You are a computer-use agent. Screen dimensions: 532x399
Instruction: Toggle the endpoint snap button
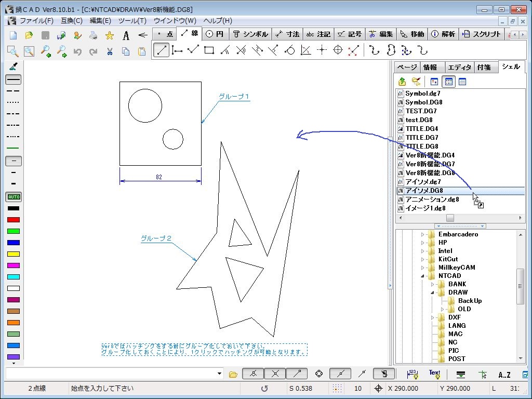[297, 374]
